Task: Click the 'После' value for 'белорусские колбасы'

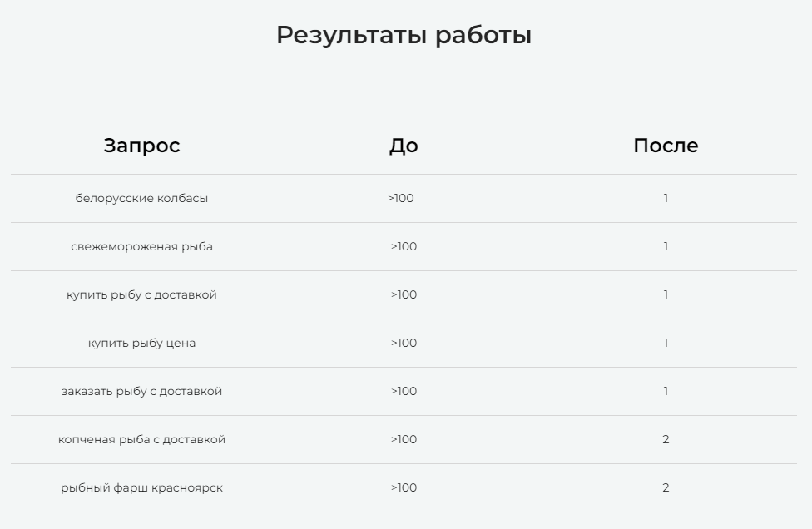Action: click(x=666, y=198)
